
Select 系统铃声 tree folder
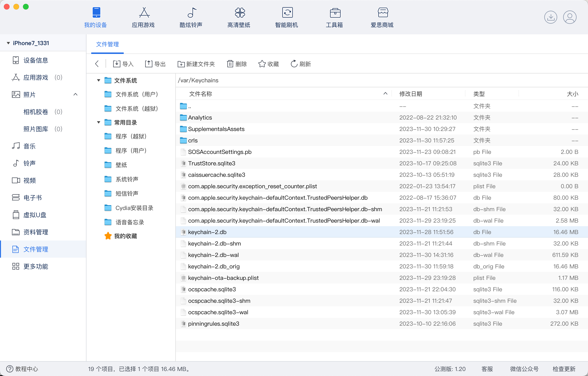tap(121, 179)
